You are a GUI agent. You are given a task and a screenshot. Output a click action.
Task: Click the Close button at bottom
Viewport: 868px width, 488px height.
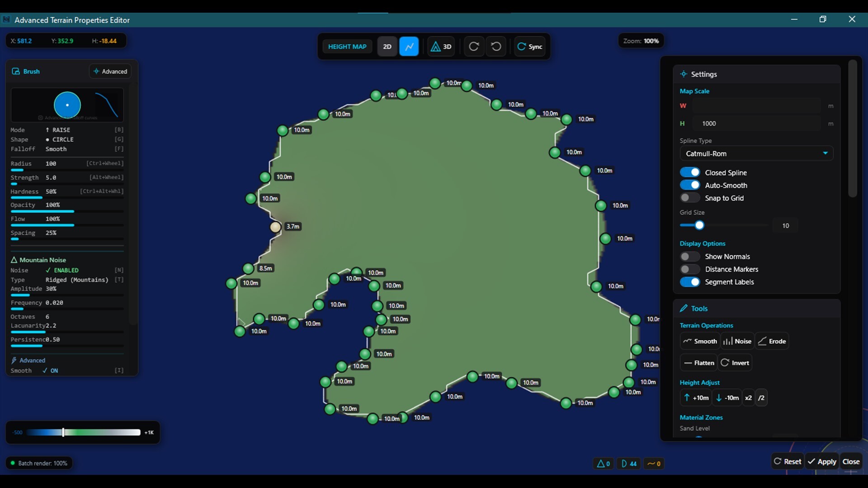pyautogui.click(x=851, y=461)
